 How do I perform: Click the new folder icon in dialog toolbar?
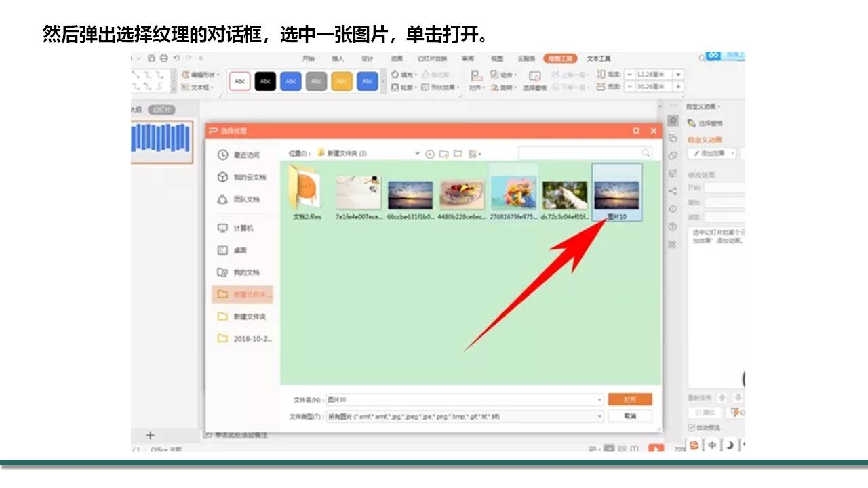458,154
